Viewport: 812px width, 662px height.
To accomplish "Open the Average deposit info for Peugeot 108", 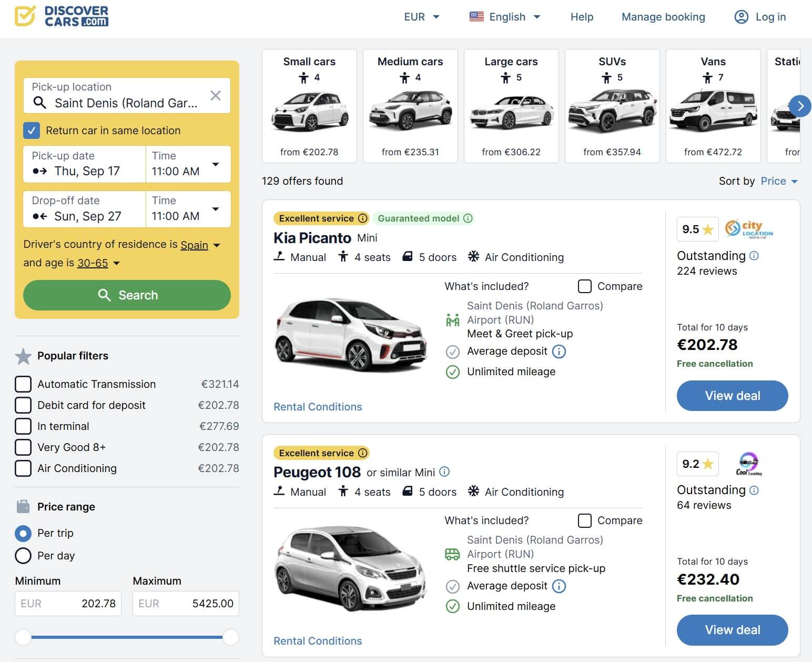I will pyautogui.click(x=560, y=586).
